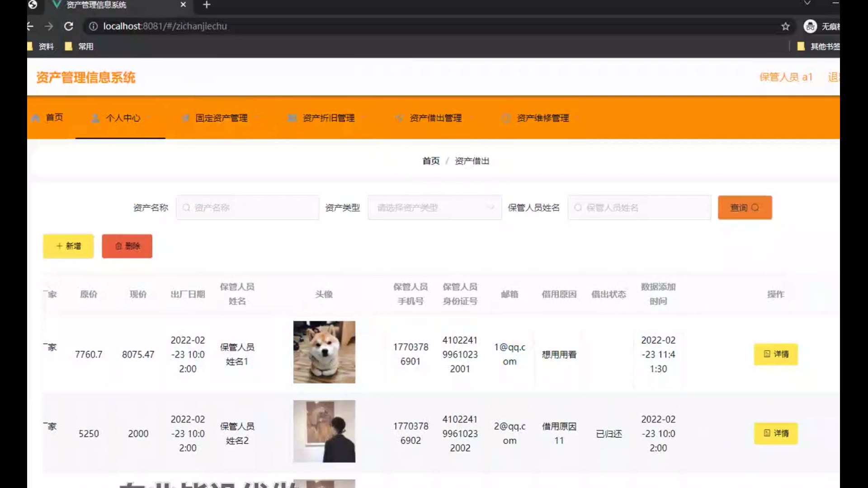Click the red 删除 button
Image resolution: width=868 pixels, height=488 pixels.
point(127,246)
